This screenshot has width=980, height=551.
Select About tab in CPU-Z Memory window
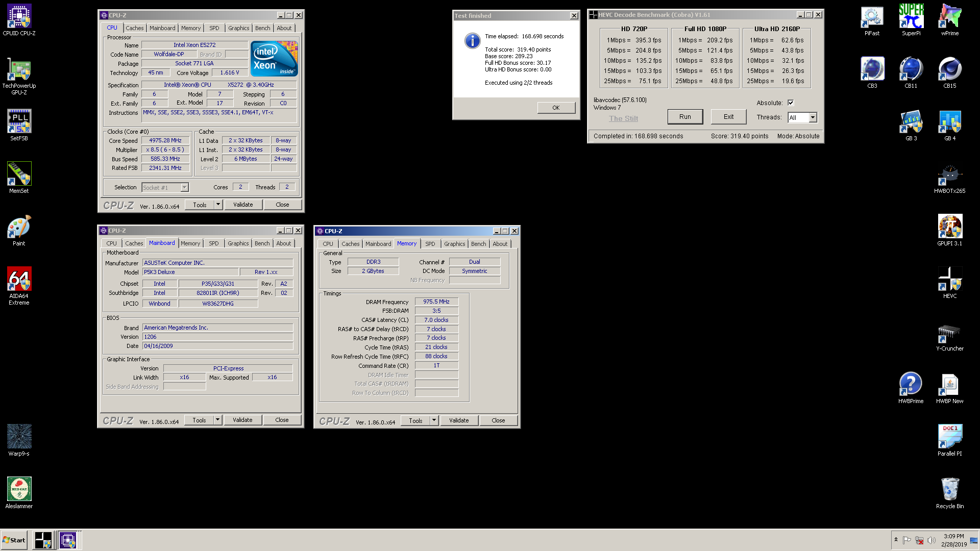click(x=500, y=244)
